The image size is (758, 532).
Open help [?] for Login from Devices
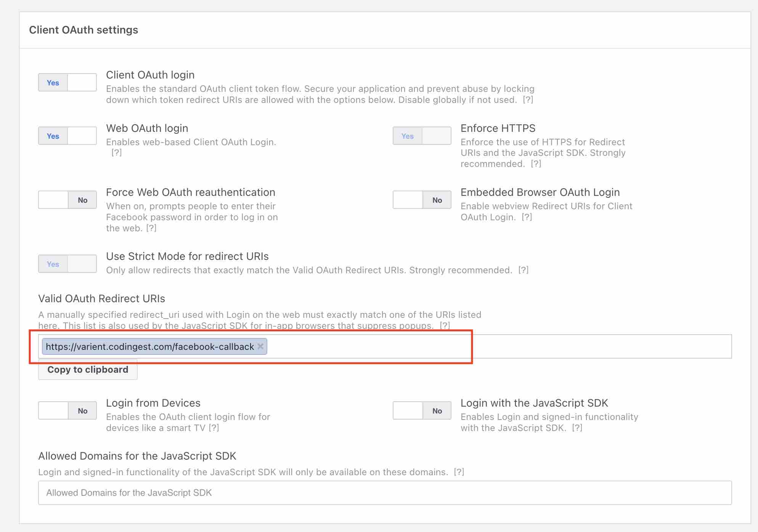(x=214, y=428)
